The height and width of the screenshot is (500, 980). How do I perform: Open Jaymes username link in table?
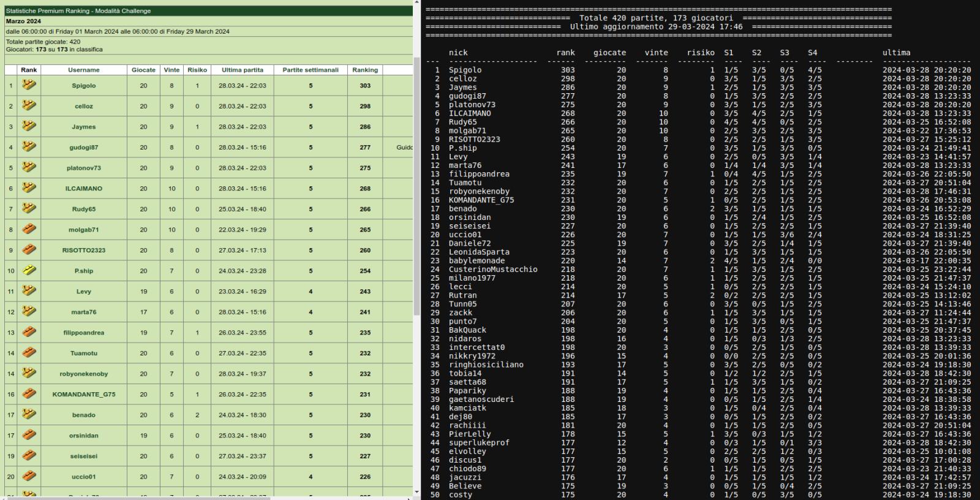(x=84, y=127)
